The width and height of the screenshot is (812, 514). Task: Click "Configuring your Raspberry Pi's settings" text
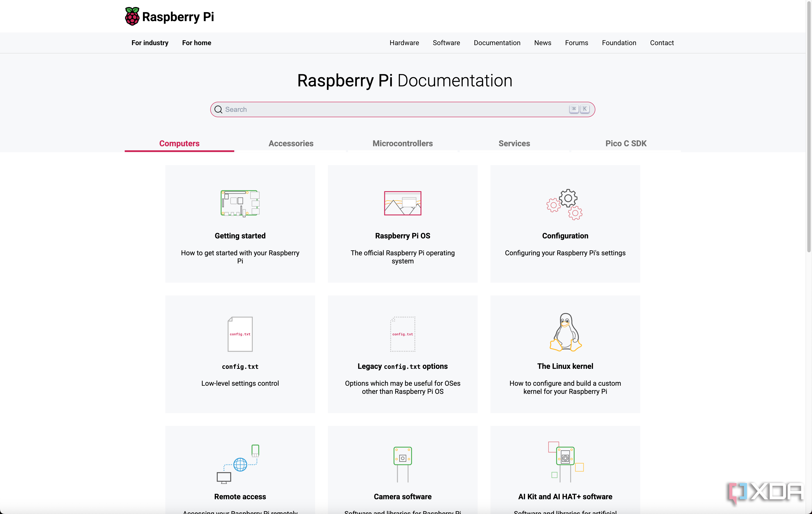click(565, 253)
